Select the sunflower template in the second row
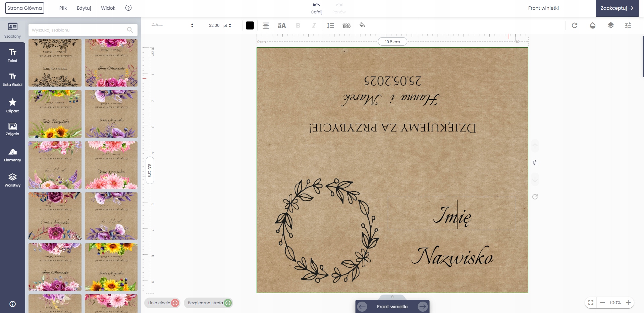 55,114
